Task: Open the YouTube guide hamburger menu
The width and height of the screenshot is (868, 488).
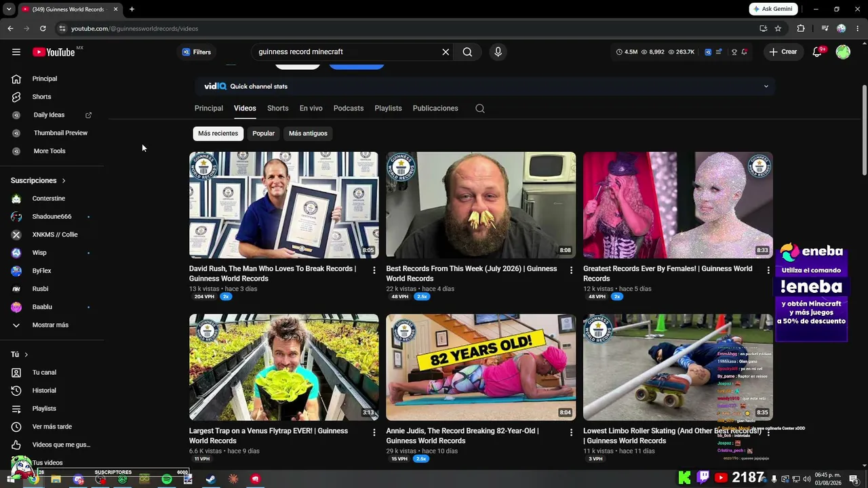Action: pyautogui.click(x=16, y=52)
